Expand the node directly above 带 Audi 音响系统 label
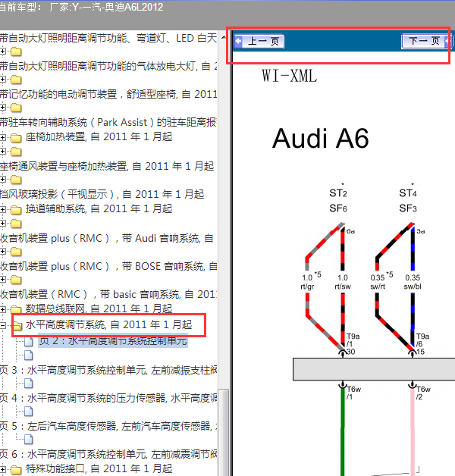This screenshot has height=476, width=455. point(3,224)
